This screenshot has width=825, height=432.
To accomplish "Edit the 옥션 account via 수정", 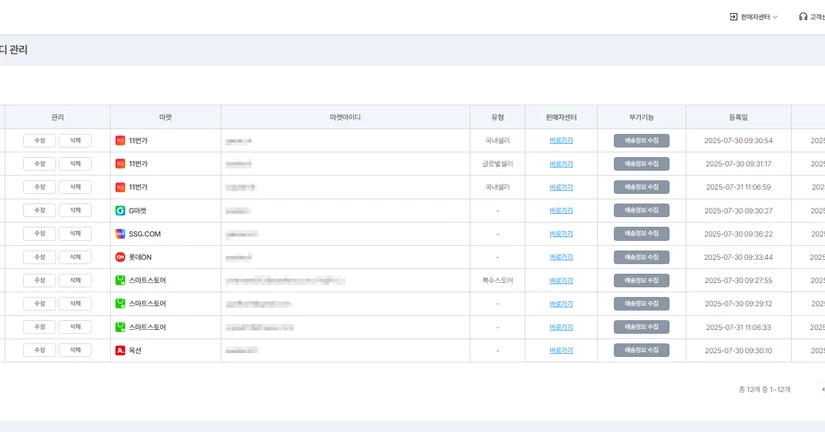I will [x=39, y=350].
